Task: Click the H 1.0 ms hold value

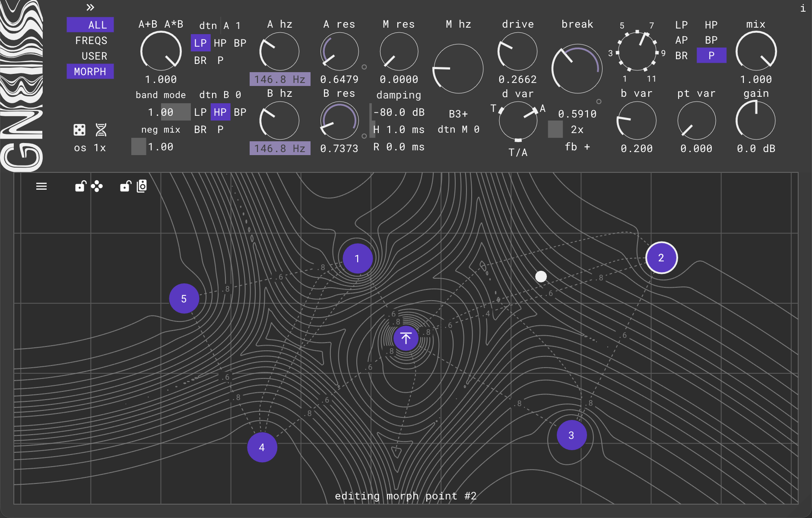Action: 399,129
